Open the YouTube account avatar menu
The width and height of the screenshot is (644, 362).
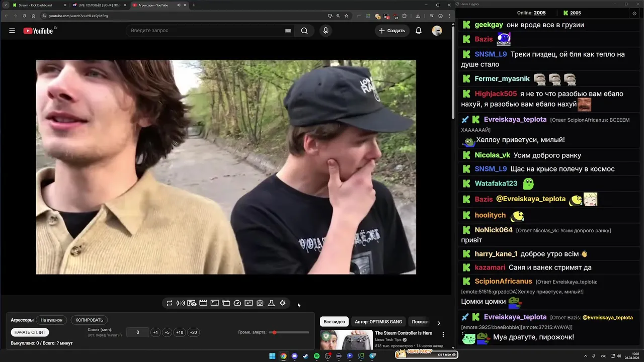(x=437, y=31)
